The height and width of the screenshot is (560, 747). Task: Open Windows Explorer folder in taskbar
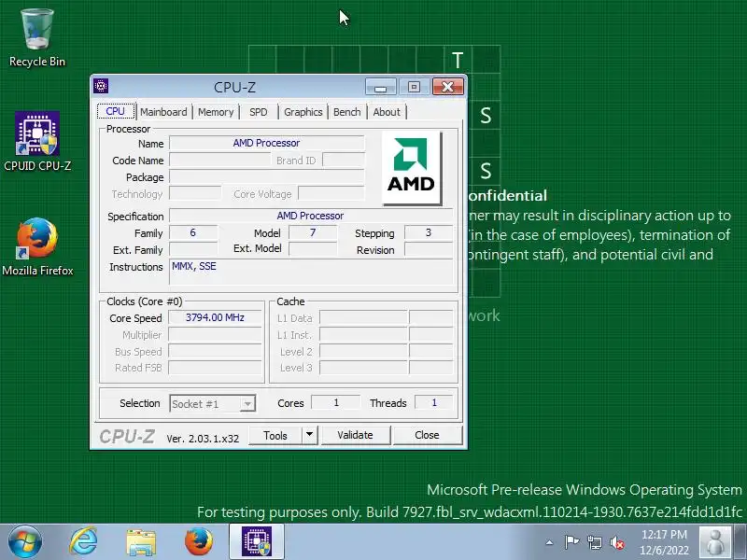(141, 542)
